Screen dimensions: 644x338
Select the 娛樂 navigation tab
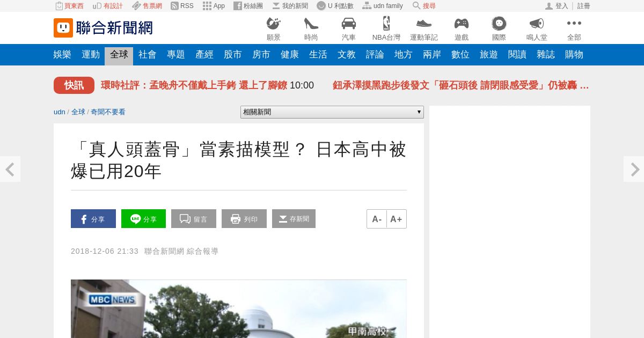click(x=62, y=55)
